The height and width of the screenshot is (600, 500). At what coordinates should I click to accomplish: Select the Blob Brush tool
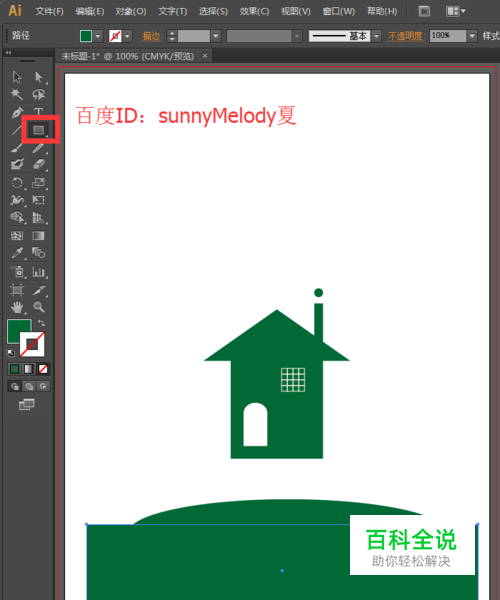pos(17,165)
